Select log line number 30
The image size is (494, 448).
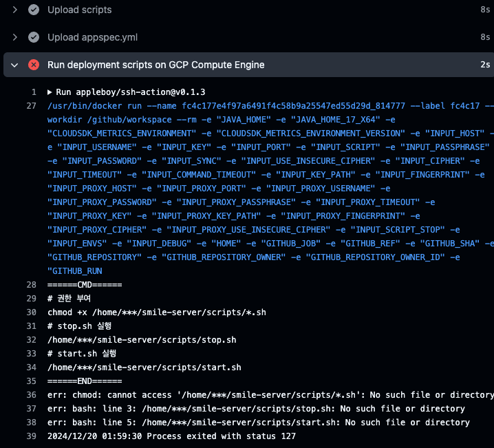32,312
